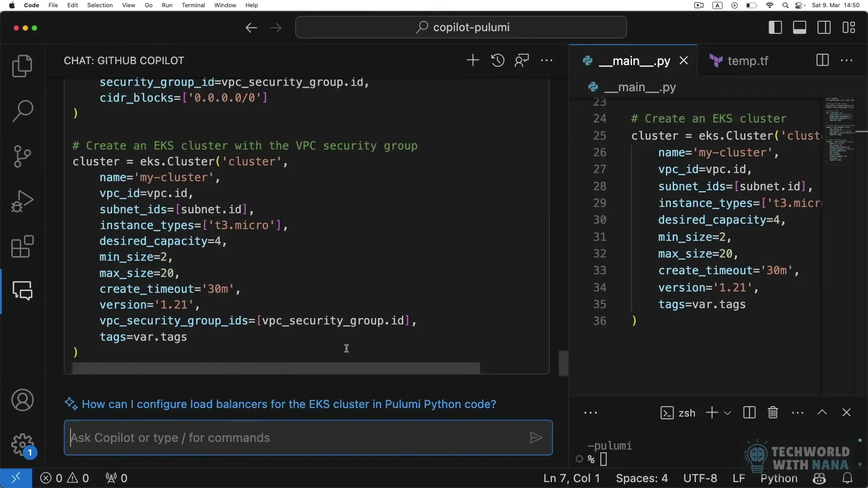Go back with the left arrow

(x=251, y=28)
